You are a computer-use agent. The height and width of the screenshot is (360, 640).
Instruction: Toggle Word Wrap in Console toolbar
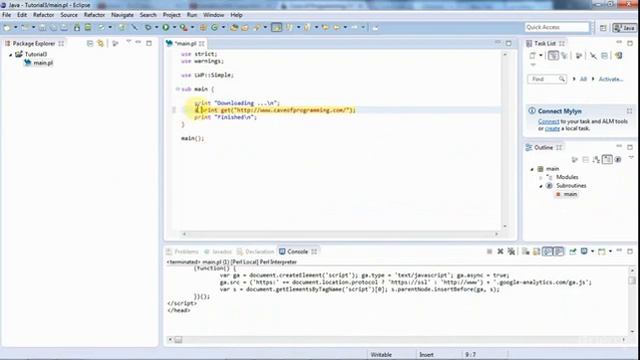pyautogui.click(x=548, y=252)
